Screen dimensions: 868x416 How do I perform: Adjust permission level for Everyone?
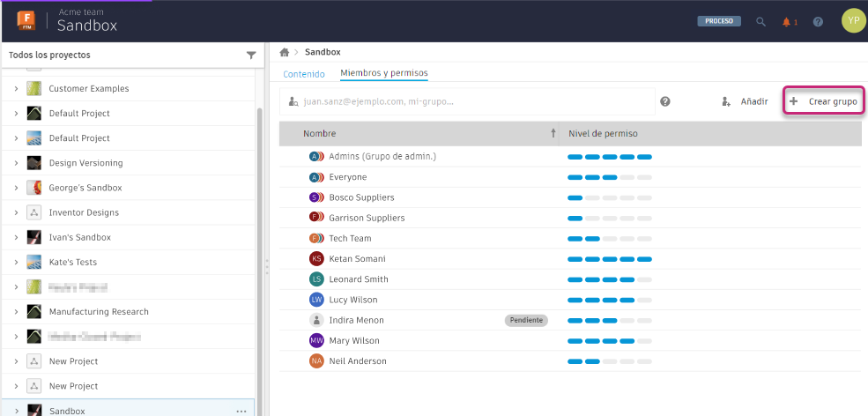(610, 177)
